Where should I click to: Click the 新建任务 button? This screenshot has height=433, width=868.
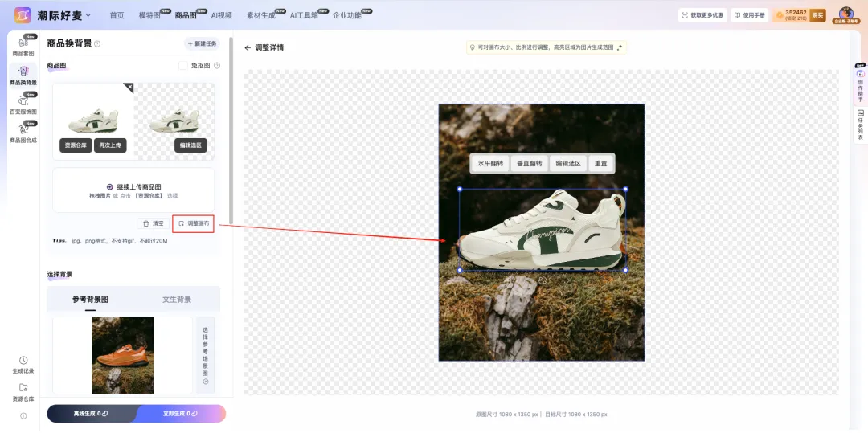(x=202, y=43)
